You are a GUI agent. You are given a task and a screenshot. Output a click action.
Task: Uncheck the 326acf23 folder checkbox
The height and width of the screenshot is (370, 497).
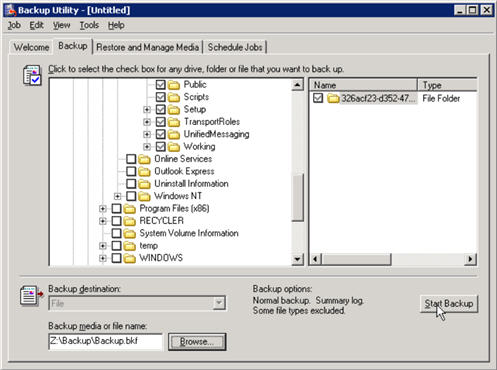318,98
